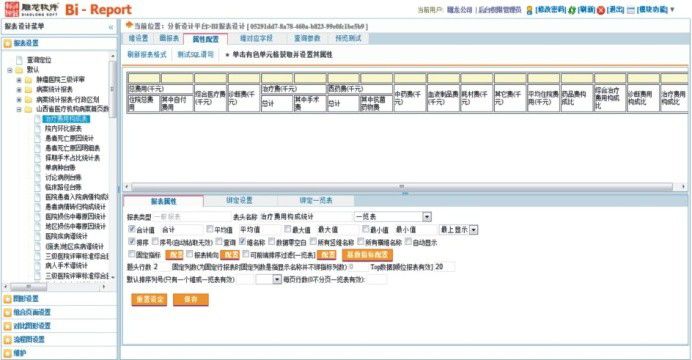
Task: Collapse the left menu with the « icon
Action: pyautogui.click(x=111, y=27)
